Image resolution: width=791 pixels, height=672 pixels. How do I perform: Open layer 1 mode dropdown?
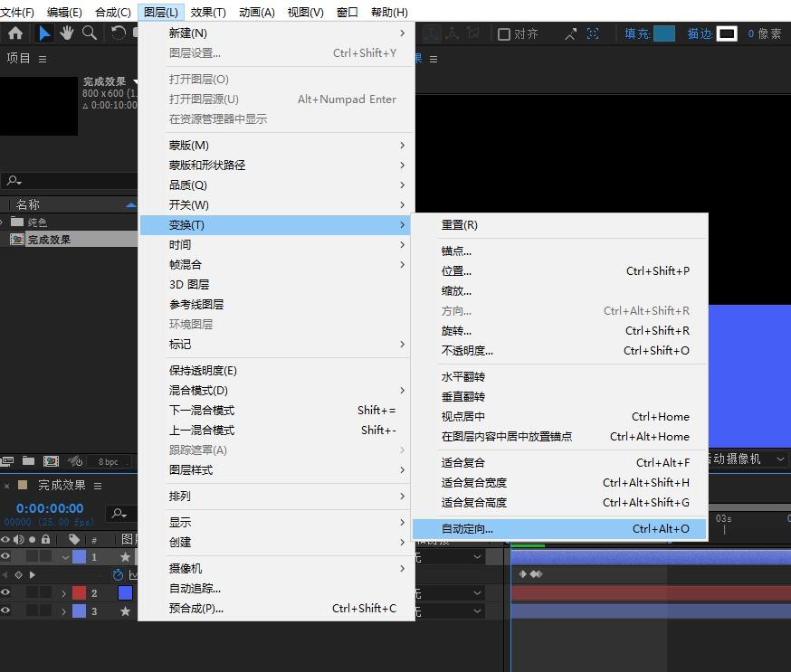click(x=477, y=557)
